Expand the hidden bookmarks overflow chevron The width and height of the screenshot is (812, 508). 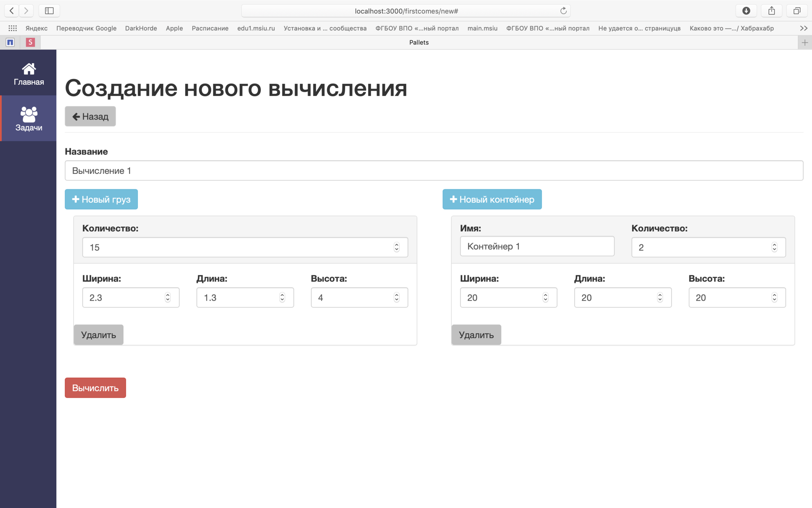(x=803, y=28)
